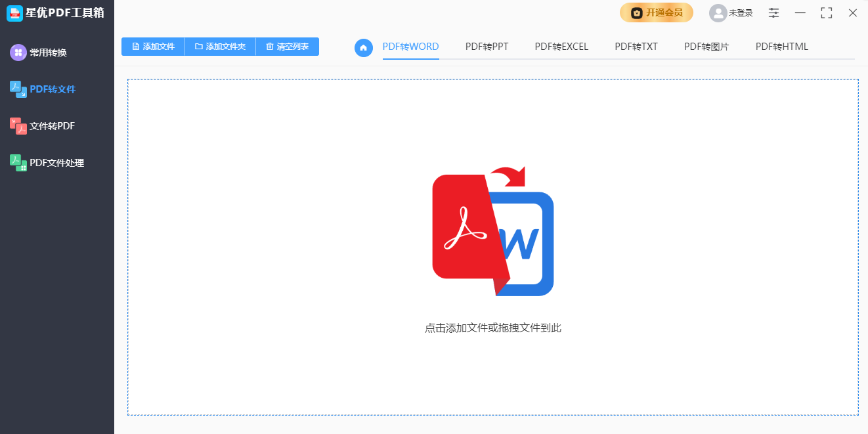
Task: Click the trash icon in 清空列表 button
Action: (x=270, y=46)
